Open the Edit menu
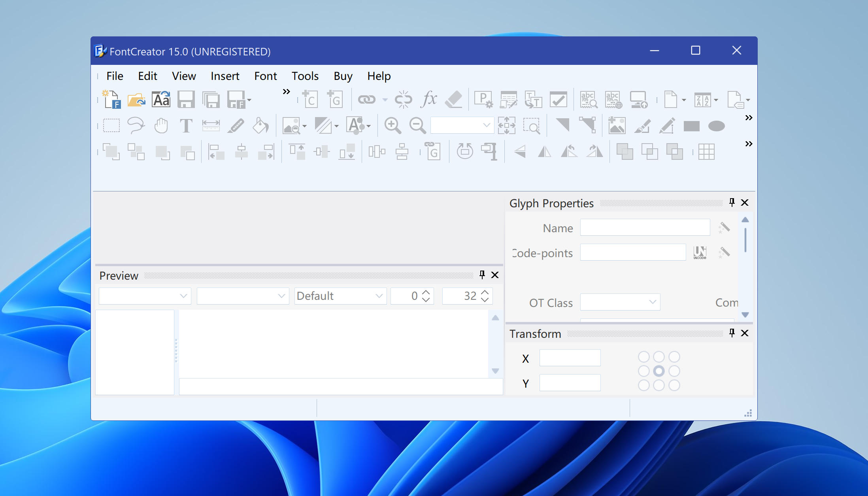 tap(147, 76)
